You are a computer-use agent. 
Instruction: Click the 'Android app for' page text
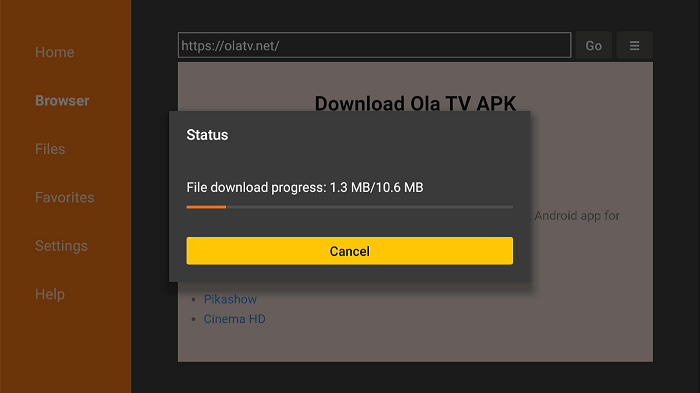577,216
